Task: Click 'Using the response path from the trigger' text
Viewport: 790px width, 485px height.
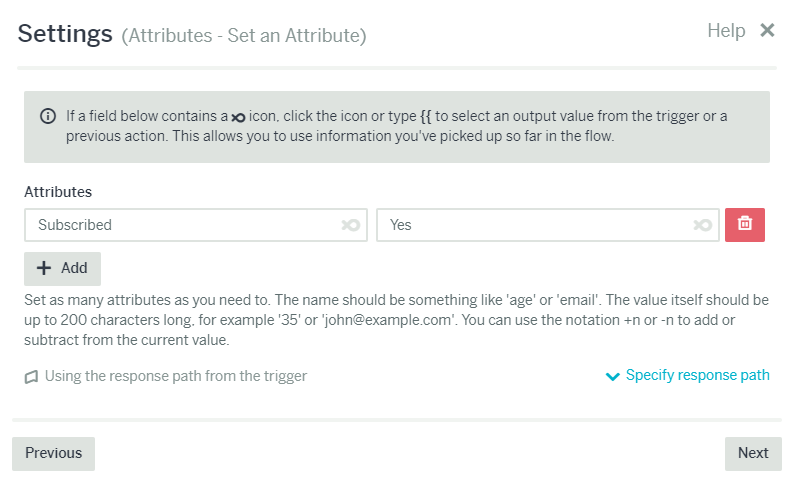Action: click(x=176, y=376)
